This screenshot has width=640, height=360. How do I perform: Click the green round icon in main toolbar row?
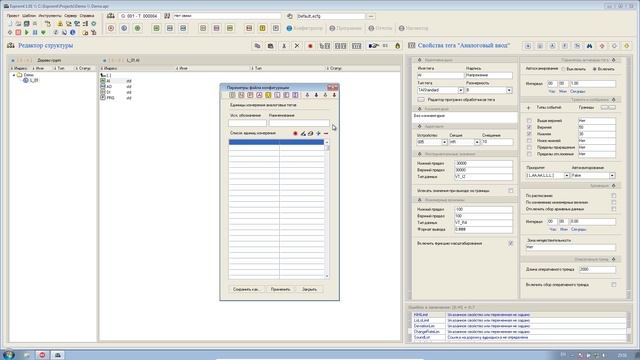[138, 28]
